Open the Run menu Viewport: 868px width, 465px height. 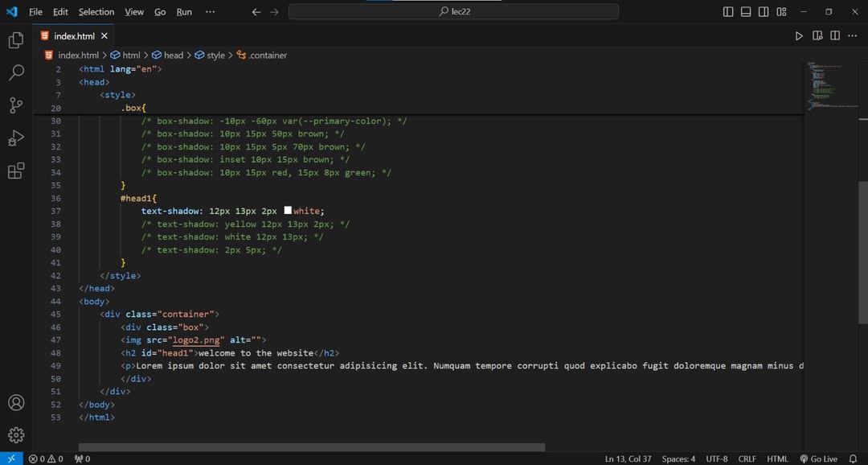pos(184,11)
